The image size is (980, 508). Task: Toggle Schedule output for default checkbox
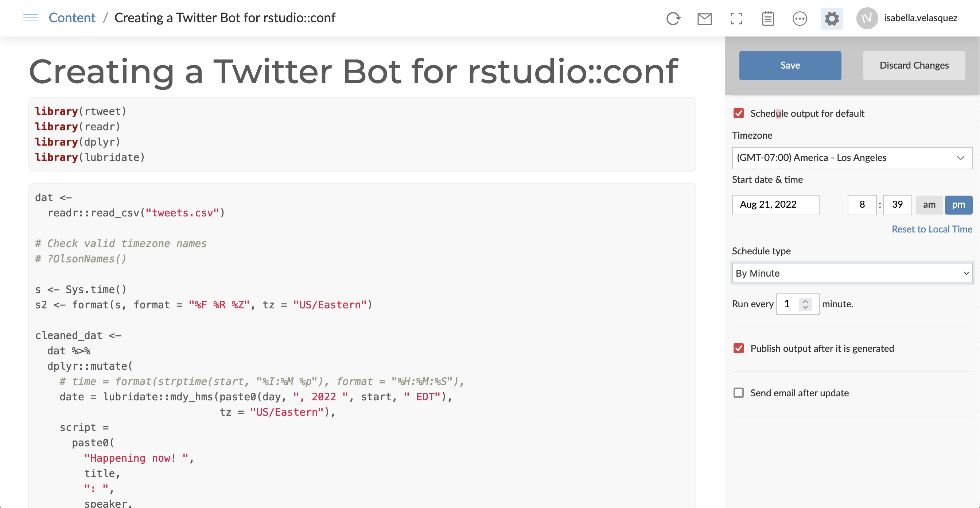coord(738,113)
